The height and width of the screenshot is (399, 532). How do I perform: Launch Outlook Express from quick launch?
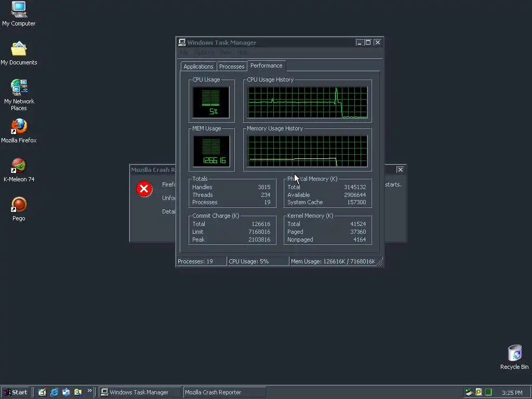(66, 392)
